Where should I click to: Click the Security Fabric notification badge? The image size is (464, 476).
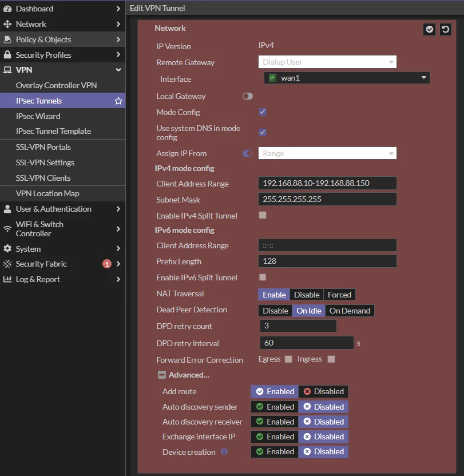107,264
